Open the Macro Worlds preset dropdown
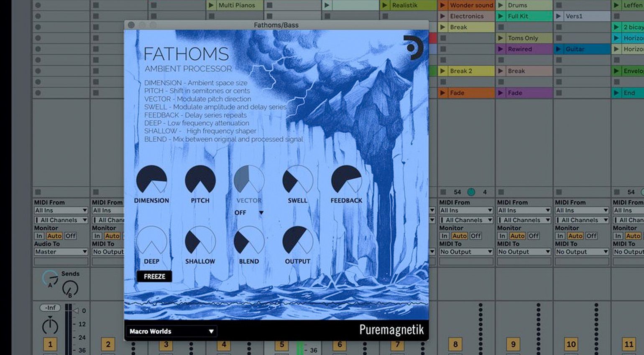Screen dimensions: 644x355 click(x=171, y=331)
